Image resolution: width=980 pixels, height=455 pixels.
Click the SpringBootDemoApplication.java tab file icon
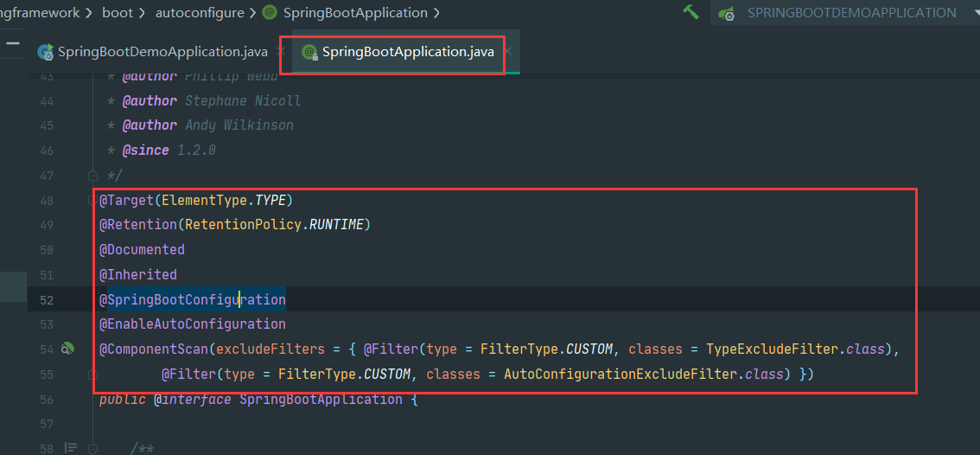[46, 53]
